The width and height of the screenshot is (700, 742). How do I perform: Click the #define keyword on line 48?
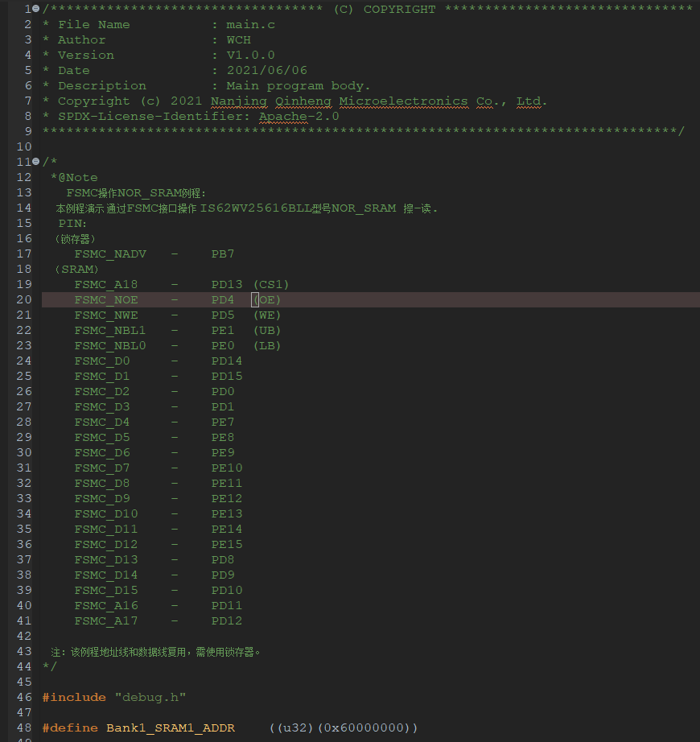[70, 728]
